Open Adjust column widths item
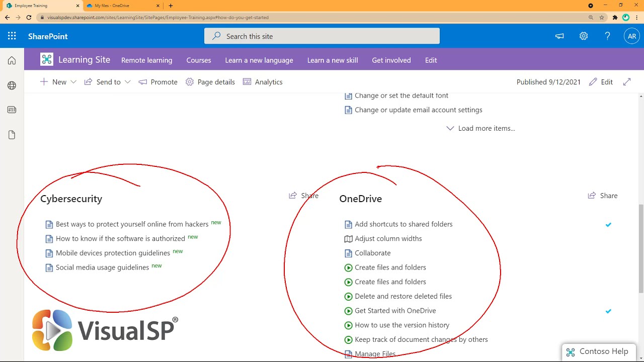This screenshot has height=362, width=644. [388, 239]
